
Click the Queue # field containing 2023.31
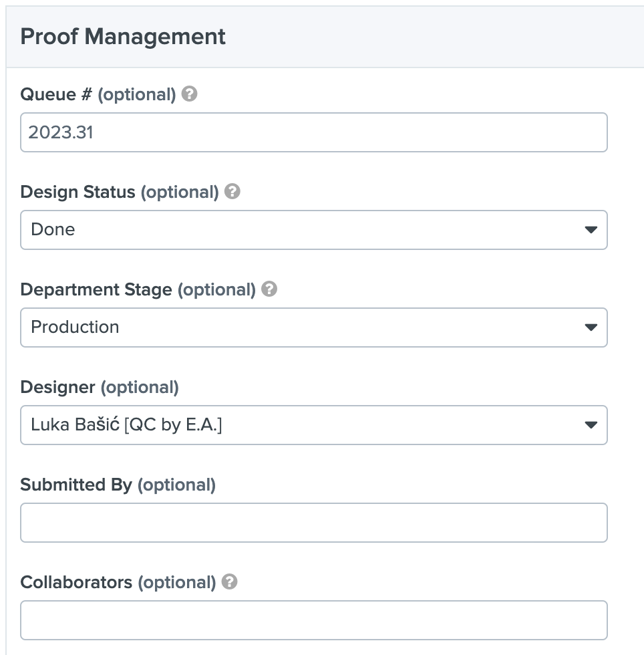coord(313,132)
